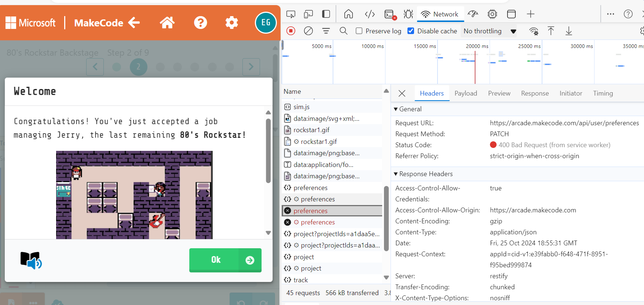Go to the MakeCode home screen
644x305 pixels.
point(167,23)
